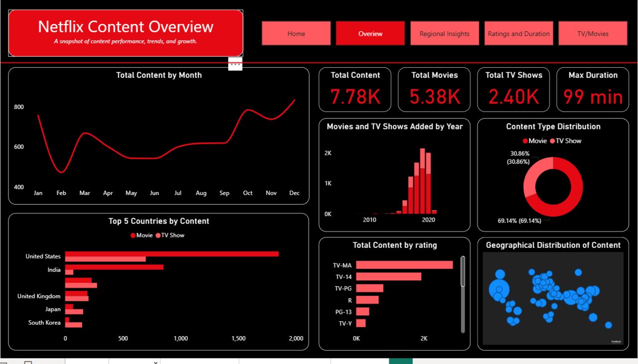
Task: Select TV Show legend entry in Content Type Distribution
Action: coord(566,141)
